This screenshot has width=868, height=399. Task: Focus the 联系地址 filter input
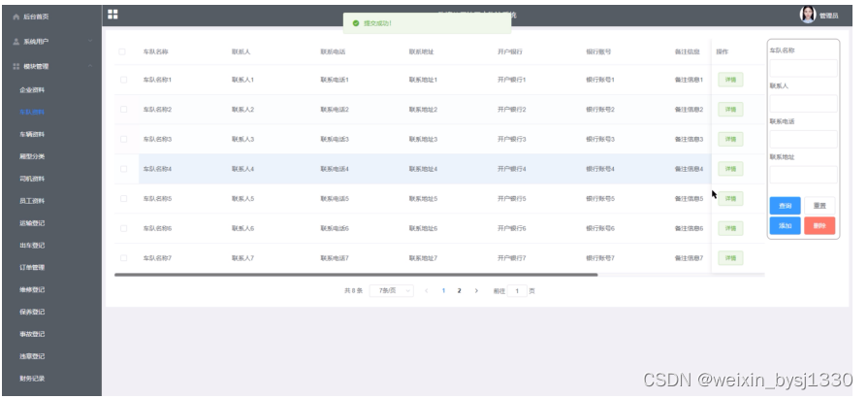(803, 175)
